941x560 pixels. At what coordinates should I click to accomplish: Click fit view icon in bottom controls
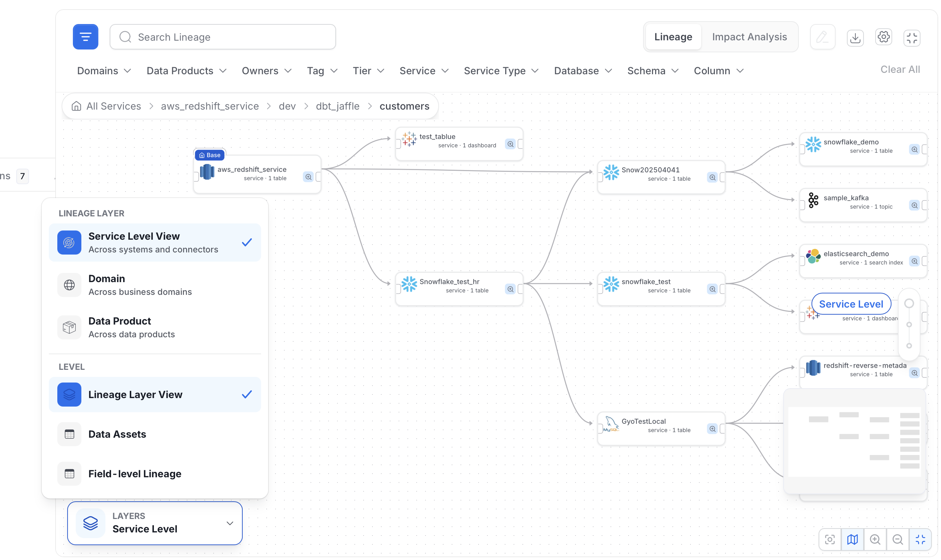pyautogui.click(x=830, y=539)
